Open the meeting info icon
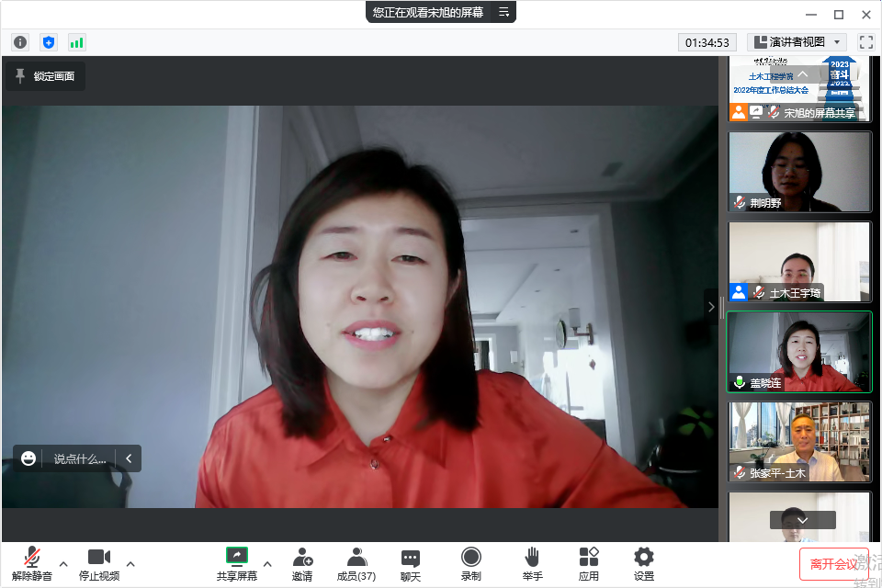The image size is (882, 588). pyautogui.click(x=20, y=42)
